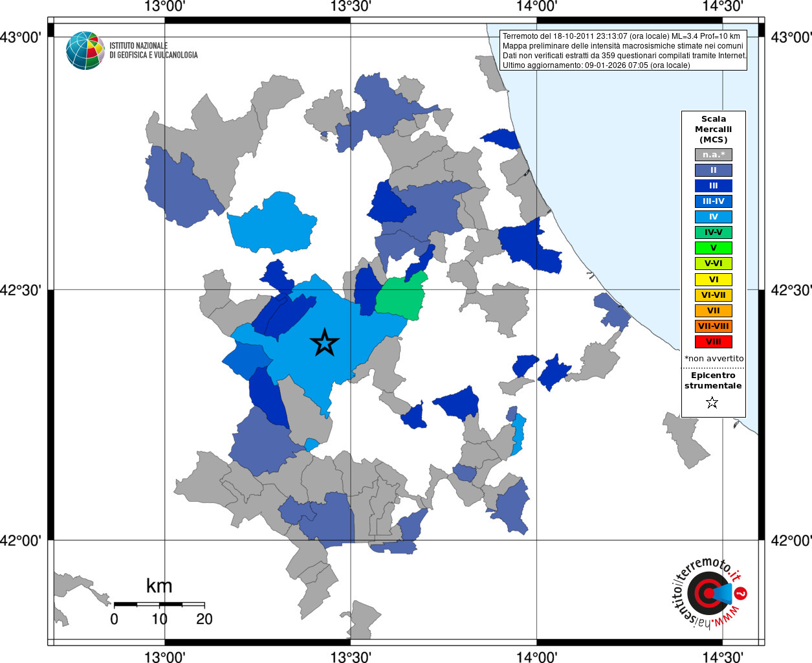
Task: Click the V bright green legend swatch
Action: point(714,248)
